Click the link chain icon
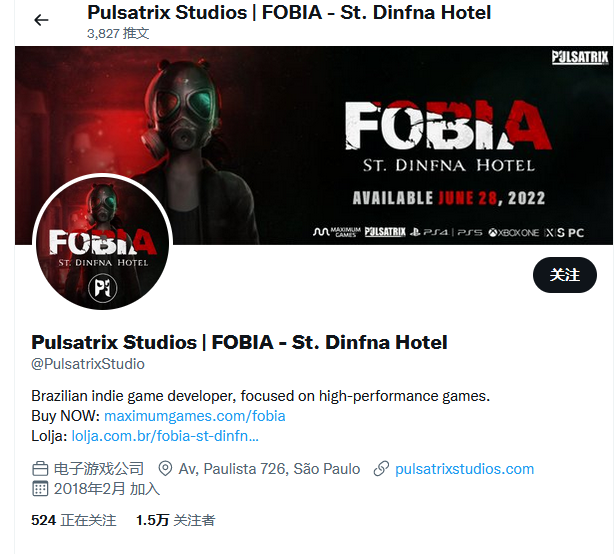 click(x=381, y=469)
